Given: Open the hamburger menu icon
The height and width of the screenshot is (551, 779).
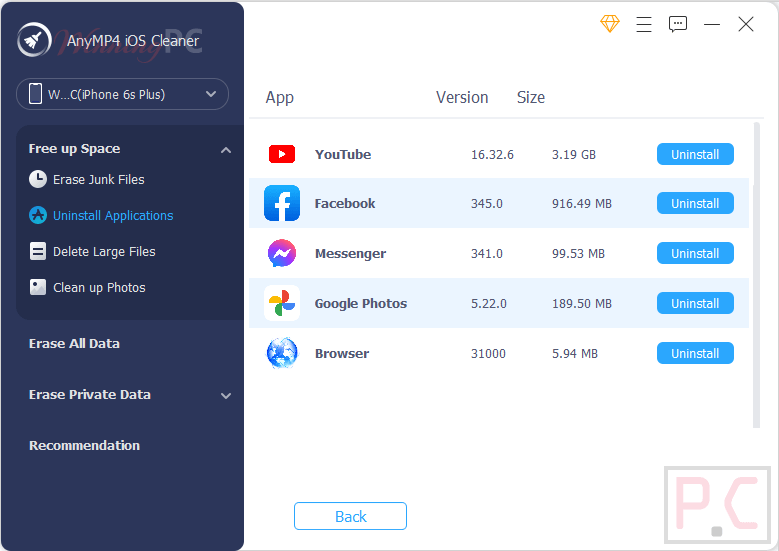Looking at the screenshot, I should point(644,24).
